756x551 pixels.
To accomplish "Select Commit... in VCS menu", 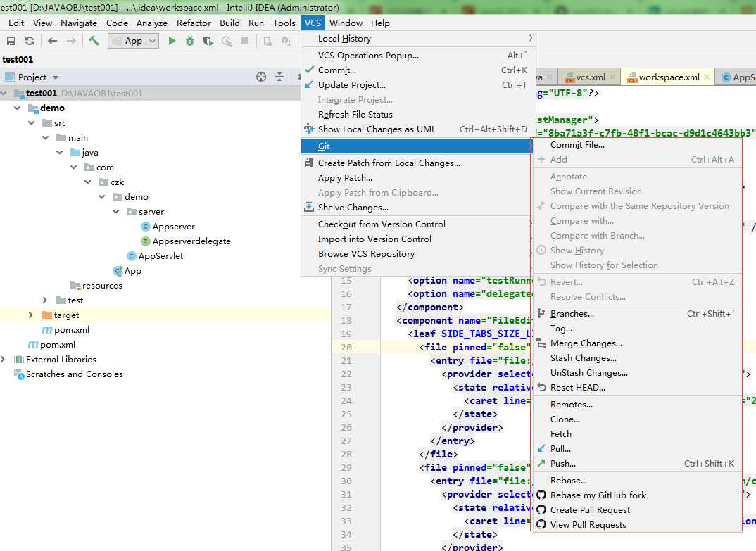I will click(x=418, y=70).
